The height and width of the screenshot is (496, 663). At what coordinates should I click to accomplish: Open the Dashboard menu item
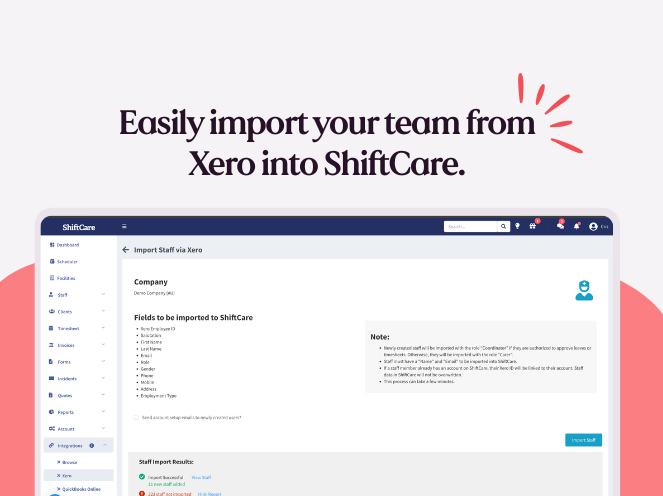[x=68, y=245]
